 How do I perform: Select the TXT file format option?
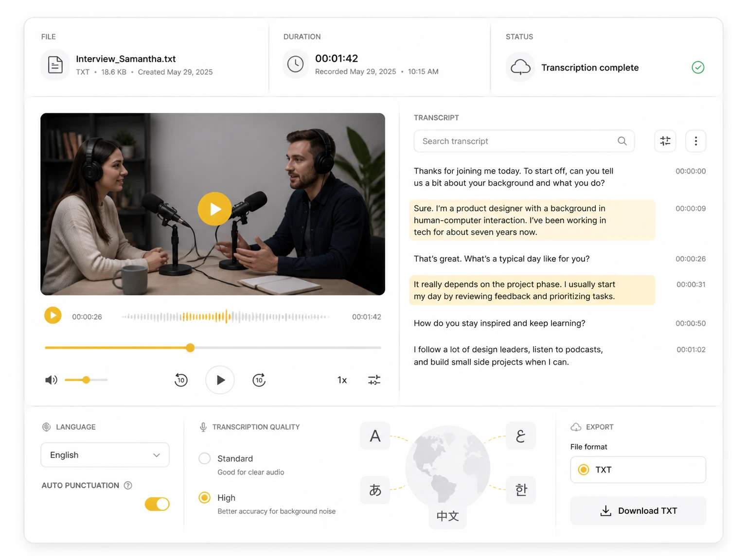pyautogui.click(x=638, y=470)
